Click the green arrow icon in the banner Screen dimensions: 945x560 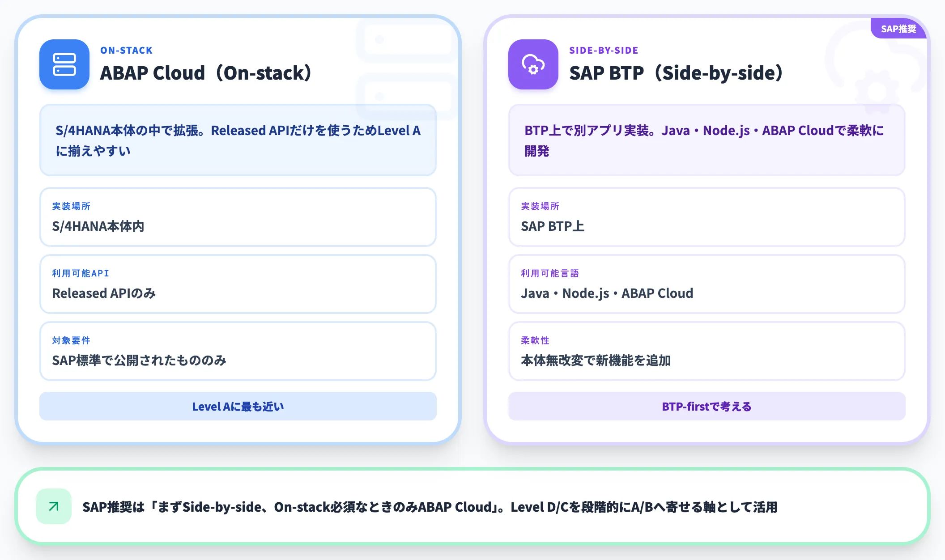[x=54, y=506]
